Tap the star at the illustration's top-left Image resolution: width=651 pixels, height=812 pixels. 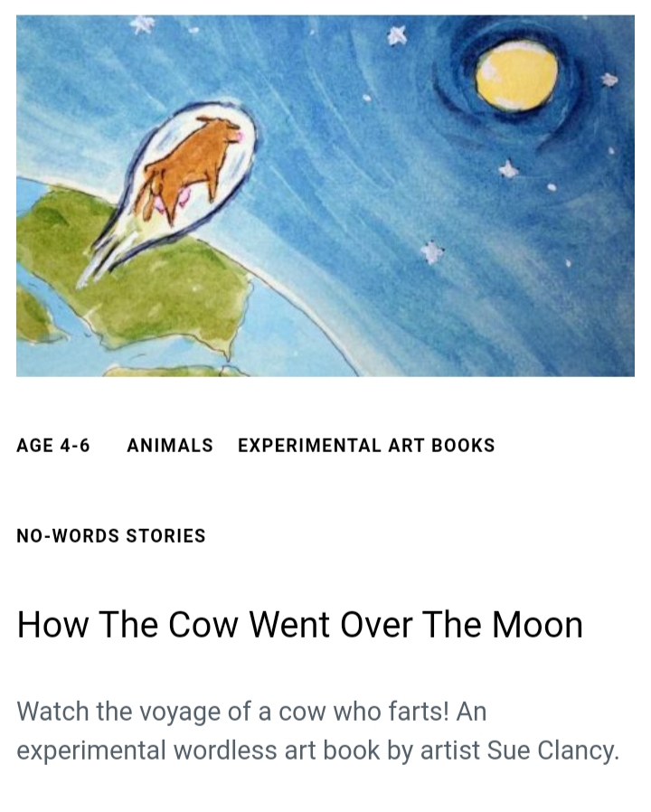pyautogui.click(x=143, y=24)
